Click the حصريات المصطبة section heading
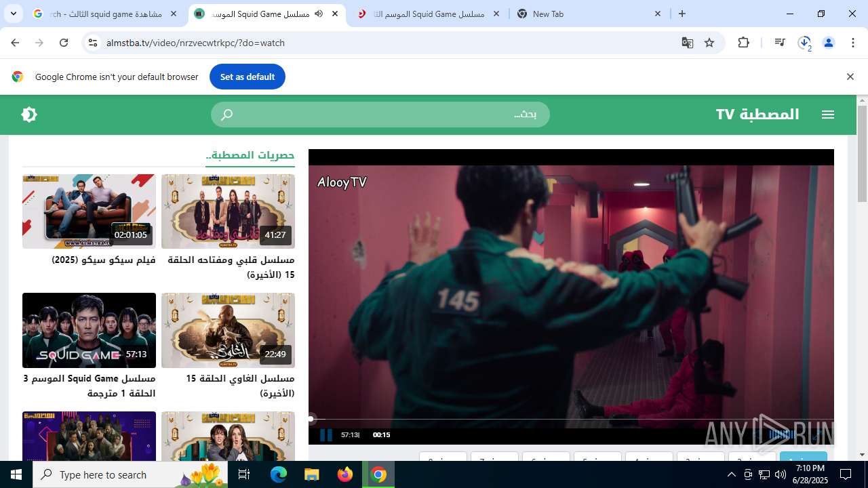 pos(250,155)
